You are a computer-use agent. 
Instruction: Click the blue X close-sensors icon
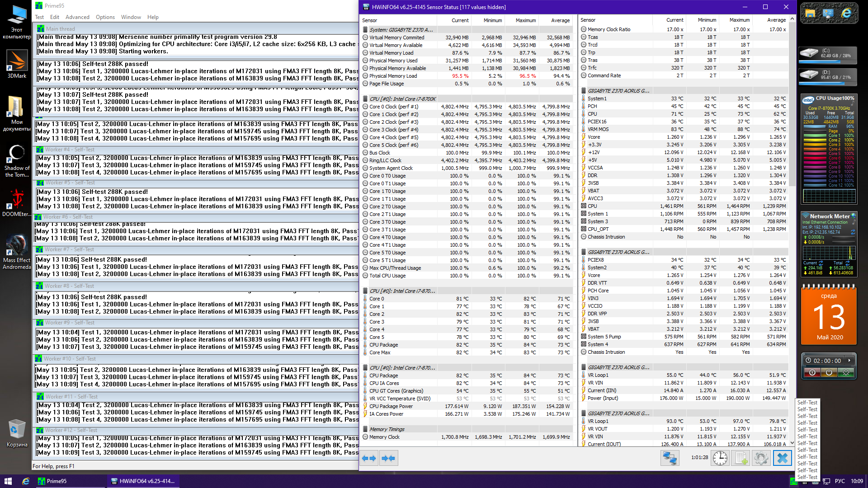pyautogui.click(x=782, y=458)
